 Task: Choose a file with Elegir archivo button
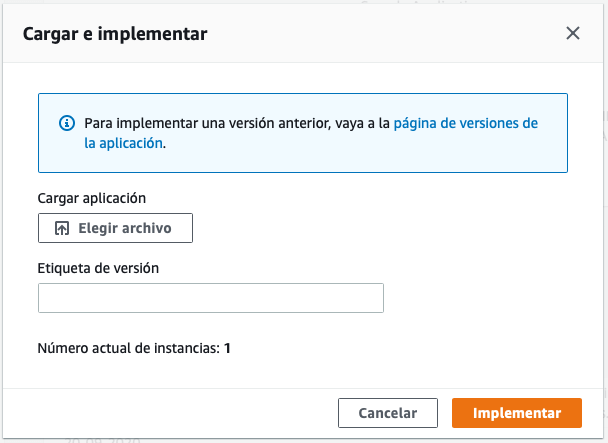[115, 228]
